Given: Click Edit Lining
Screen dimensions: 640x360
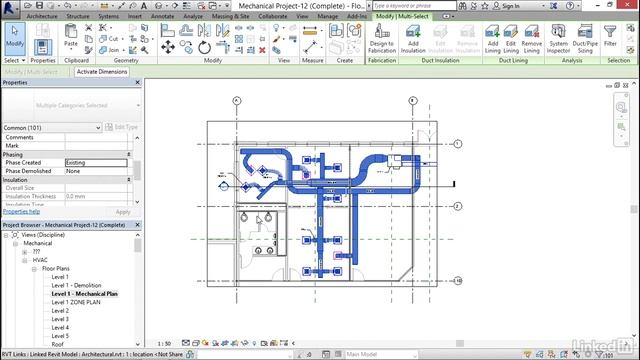Looking at the screenshot, I should click(x=511, y=38).
